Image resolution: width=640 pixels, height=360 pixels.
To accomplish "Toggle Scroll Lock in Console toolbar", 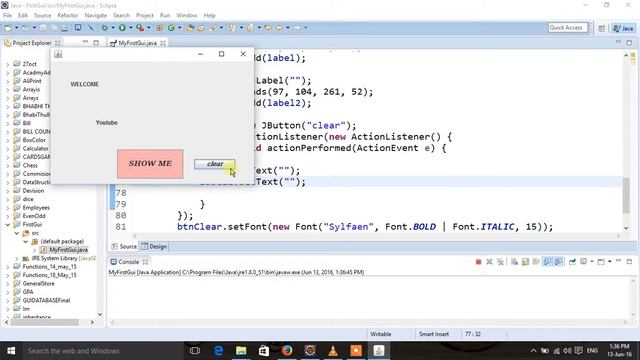I will click(525, 262).
